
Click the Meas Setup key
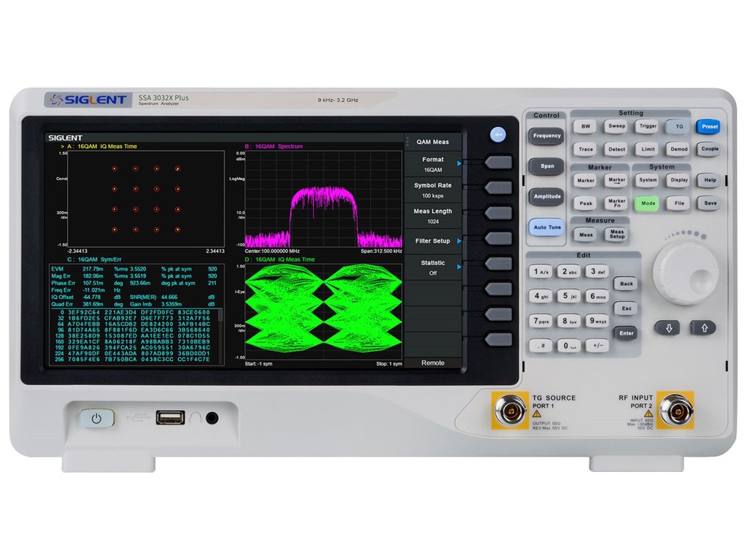pyautogui.click(x=616, y=234)
